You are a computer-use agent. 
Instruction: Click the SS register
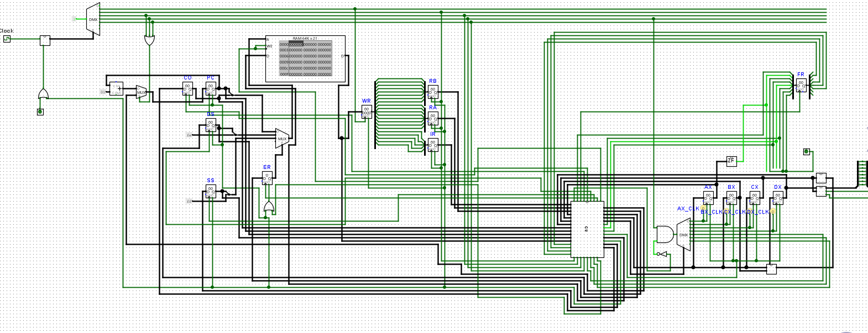pos(210,192)
